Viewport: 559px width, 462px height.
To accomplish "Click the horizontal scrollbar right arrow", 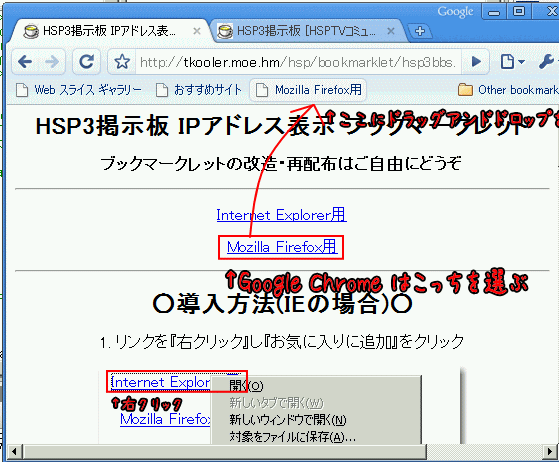I will coord(550,452).
